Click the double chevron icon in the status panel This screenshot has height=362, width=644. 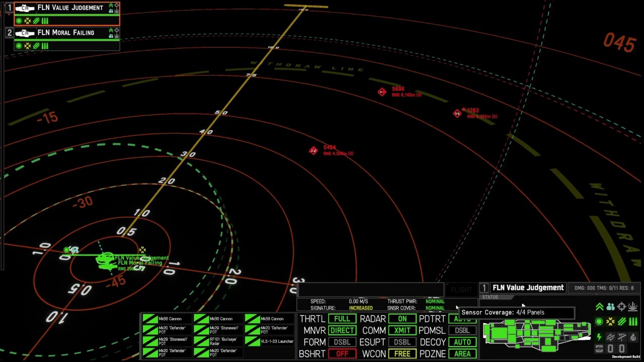(600, 307)
